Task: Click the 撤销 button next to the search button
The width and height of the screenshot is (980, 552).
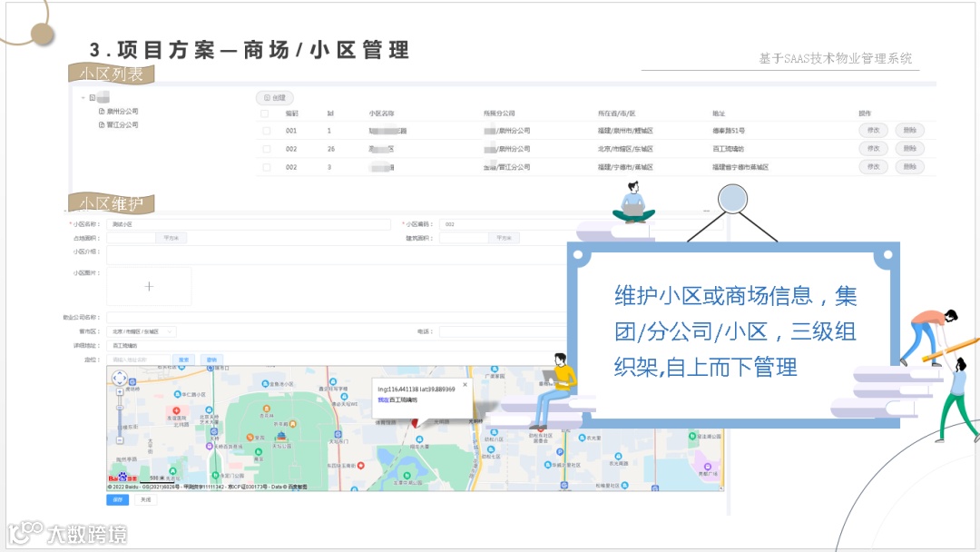Action: [211, 360]
